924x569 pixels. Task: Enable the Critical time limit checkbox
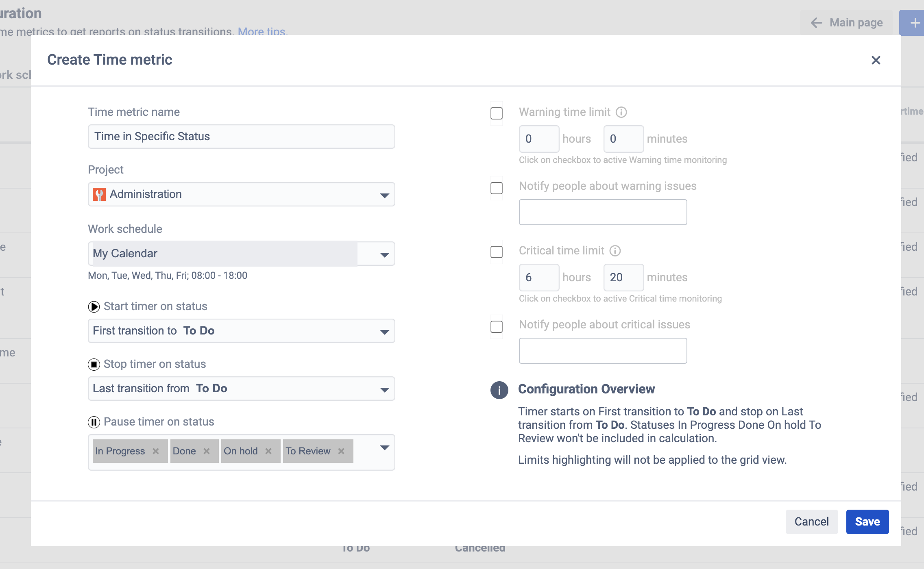point(497,252)
